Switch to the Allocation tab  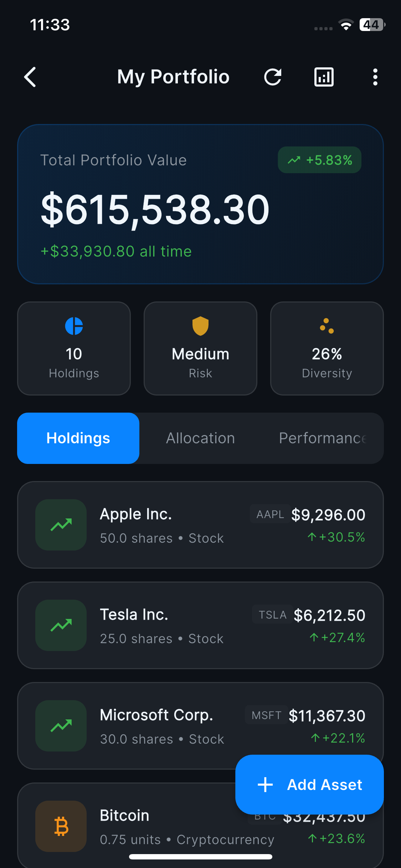[200, 438]
